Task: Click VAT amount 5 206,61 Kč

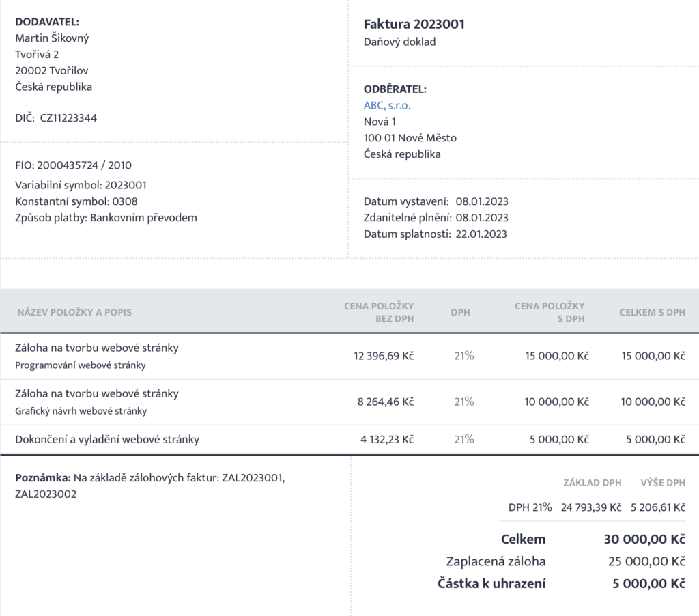Action: (x=658, y=507)
